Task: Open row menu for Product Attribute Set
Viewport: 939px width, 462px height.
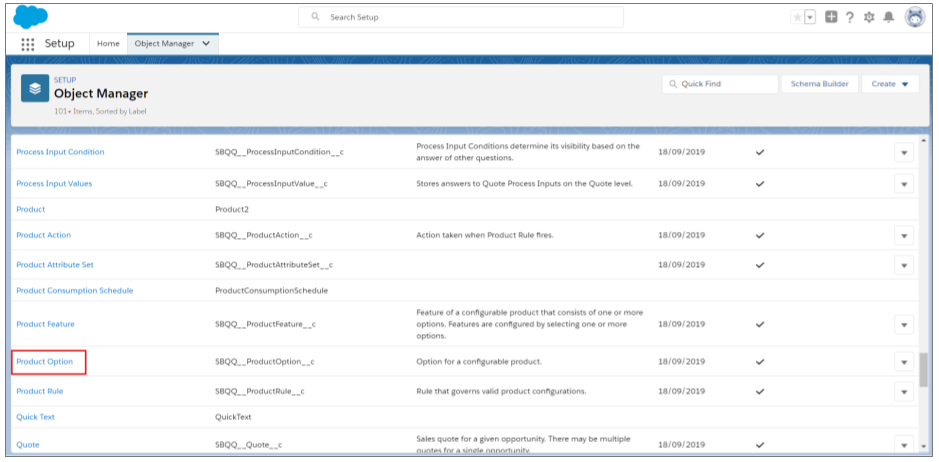Action: [904, 264]
